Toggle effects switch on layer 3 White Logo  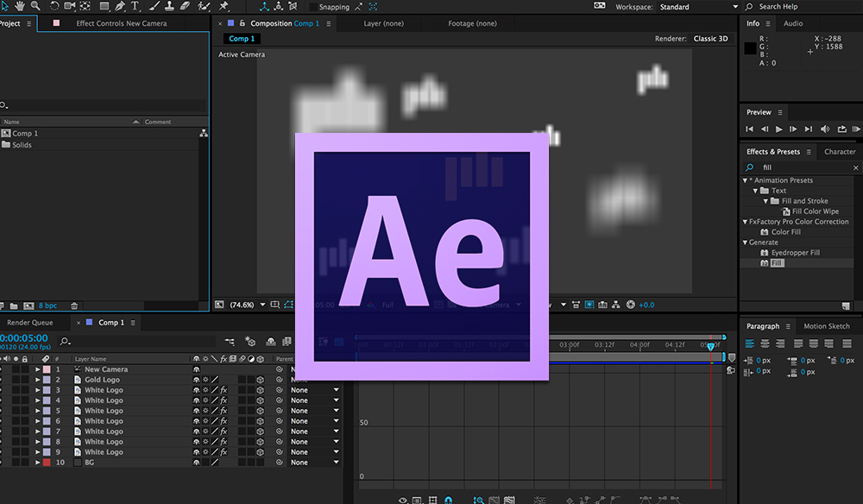pos(224,390)
